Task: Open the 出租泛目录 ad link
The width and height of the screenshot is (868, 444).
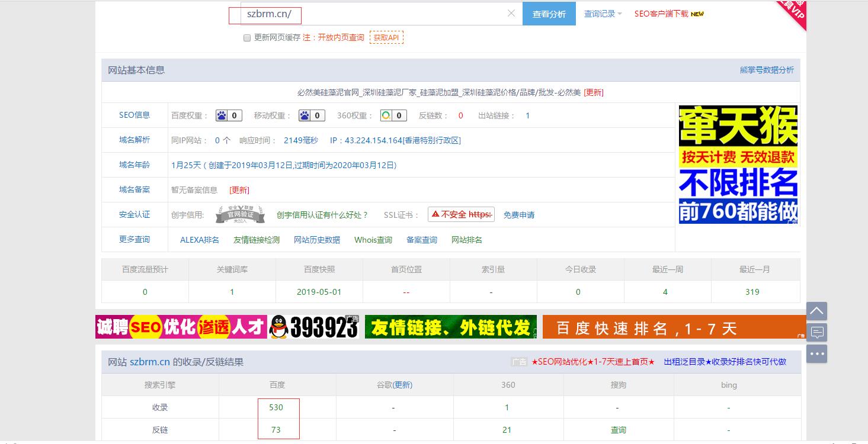Action: 725,362
